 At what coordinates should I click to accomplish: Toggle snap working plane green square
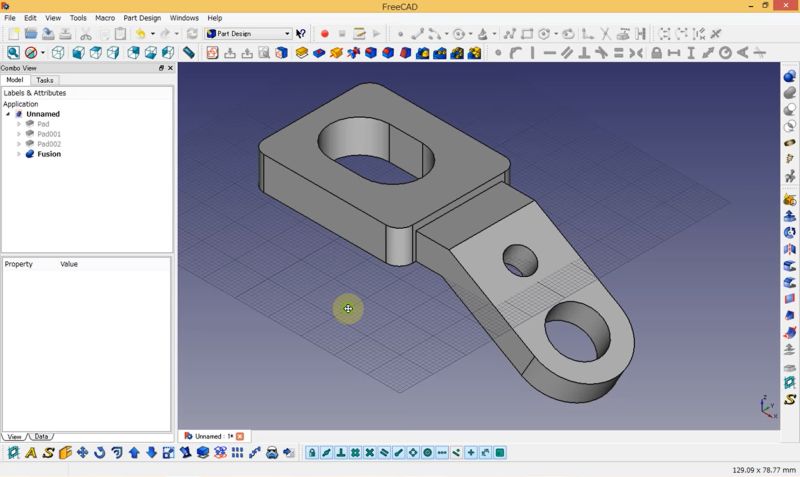500,453
